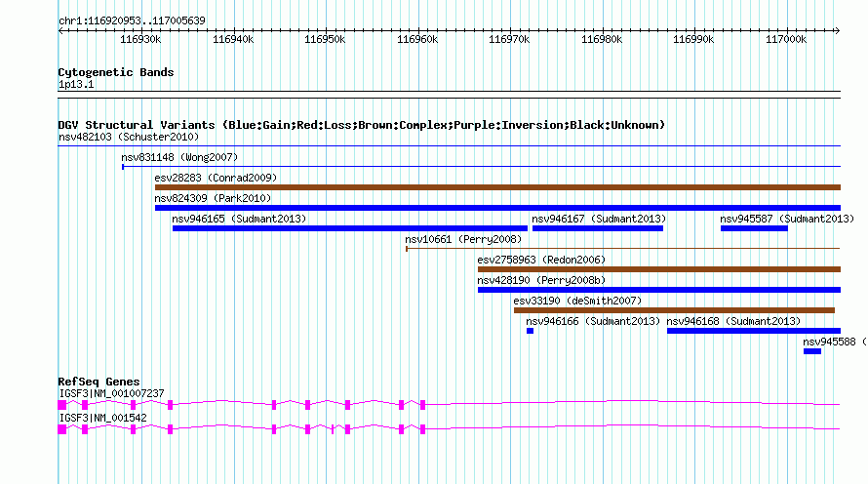Click the small blue nsv946166 block
868x484 pixels.
pyautogui.click(x=530, y=331)
